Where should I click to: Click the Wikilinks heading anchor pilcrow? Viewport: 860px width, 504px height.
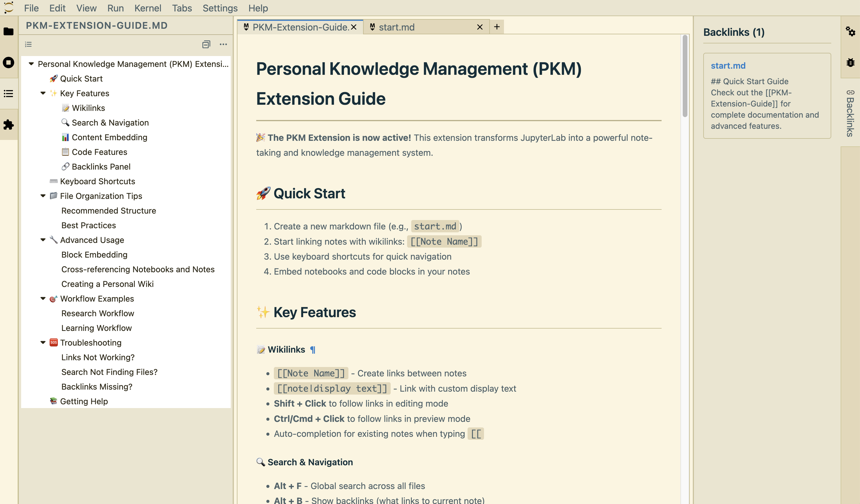[x=313, y=349]
